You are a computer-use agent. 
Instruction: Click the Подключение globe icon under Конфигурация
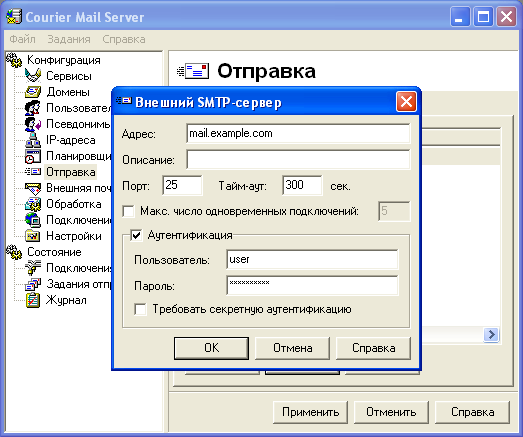(x=33, y=220)
